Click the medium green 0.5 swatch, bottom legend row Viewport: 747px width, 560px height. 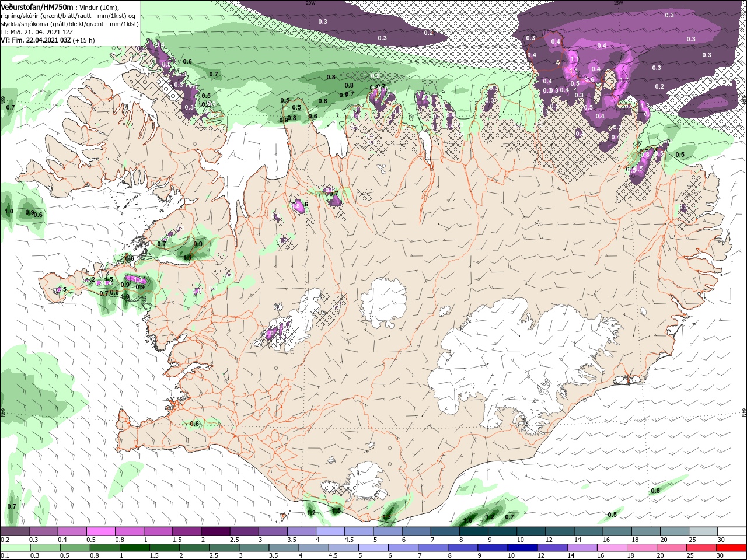[x=75, y=548]
